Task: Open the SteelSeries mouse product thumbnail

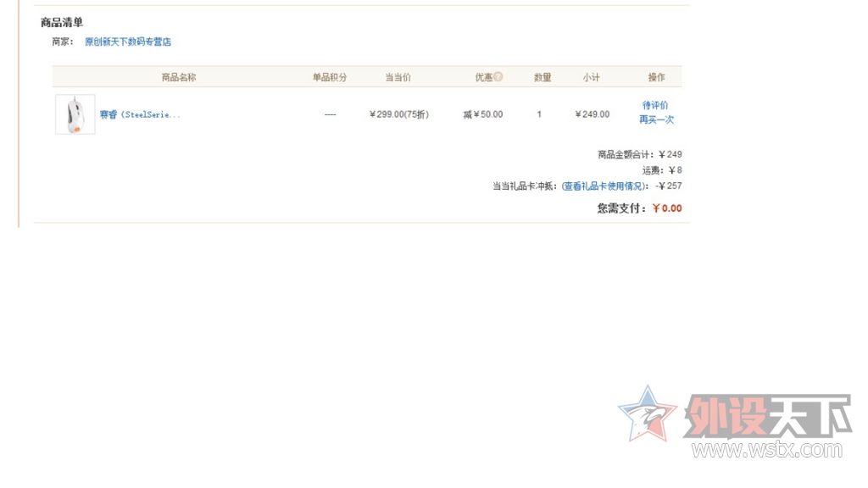Action: (75, 114)
